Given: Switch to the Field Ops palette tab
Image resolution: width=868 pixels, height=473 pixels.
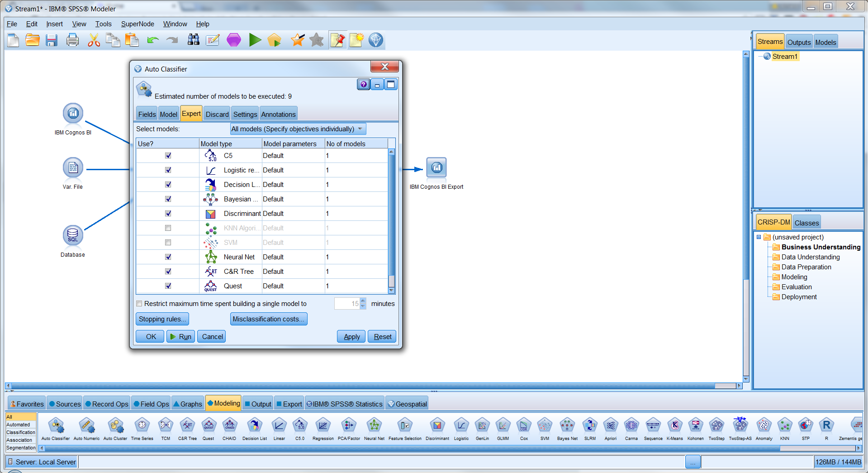Looking at the screenshot, I should (151, 404).
